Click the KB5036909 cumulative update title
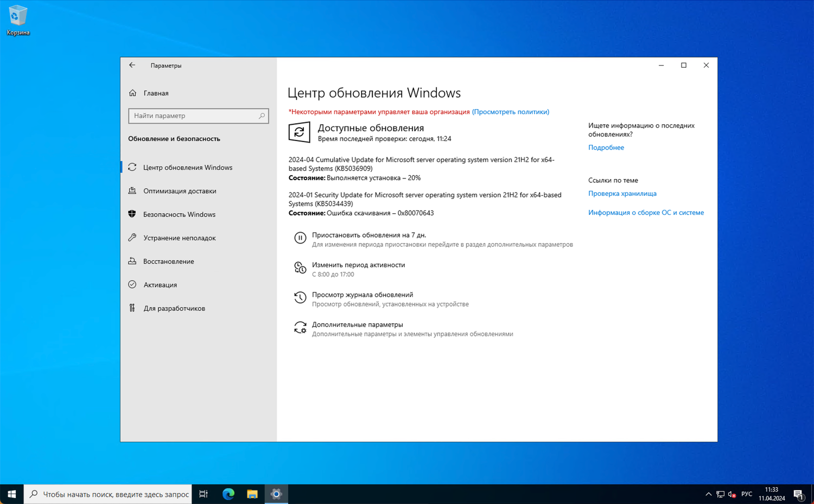This screenshot has height=504, width=814. click(x=422, y=164)
